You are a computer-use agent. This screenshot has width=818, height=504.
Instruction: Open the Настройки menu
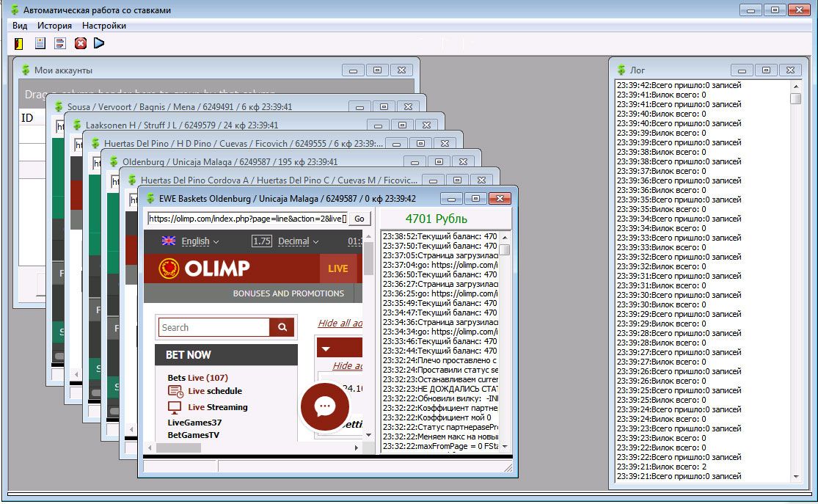point(103,26)
